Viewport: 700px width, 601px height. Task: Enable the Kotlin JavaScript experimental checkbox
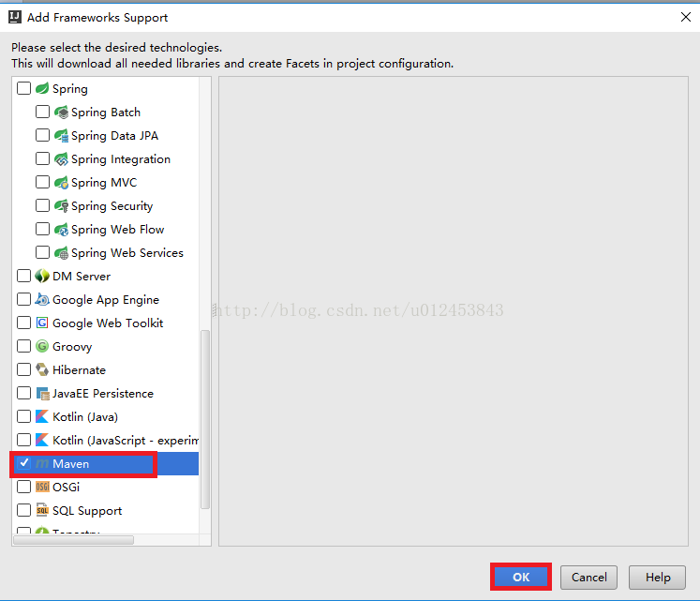pyautogui.click(x=23, y=440)
